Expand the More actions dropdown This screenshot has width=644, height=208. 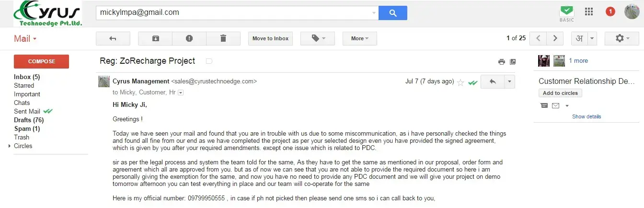pyautogui.click(x=359, y=38)
